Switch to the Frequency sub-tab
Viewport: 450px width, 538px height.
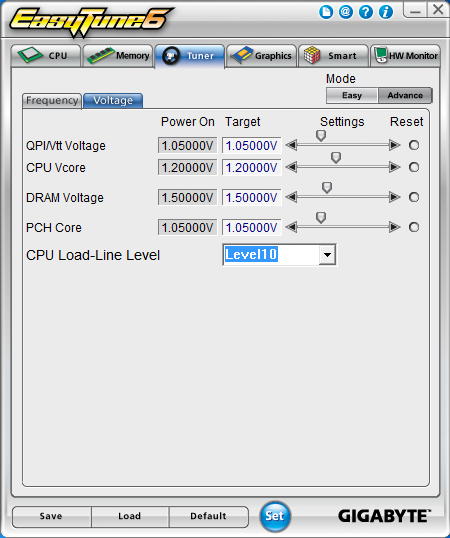tap(52, 101)
